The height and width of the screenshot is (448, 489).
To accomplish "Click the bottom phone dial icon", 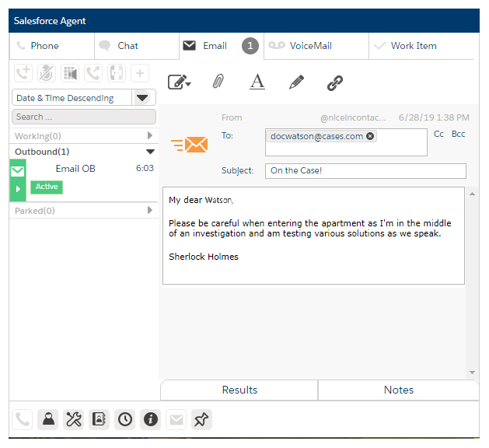I will click(x=22, y=419).
